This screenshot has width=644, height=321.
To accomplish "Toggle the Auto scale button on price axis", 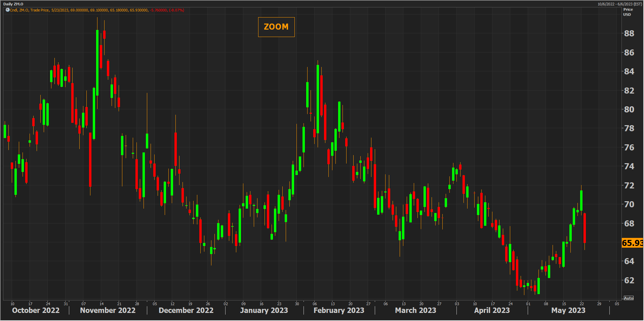I will (x=629, y=298).
